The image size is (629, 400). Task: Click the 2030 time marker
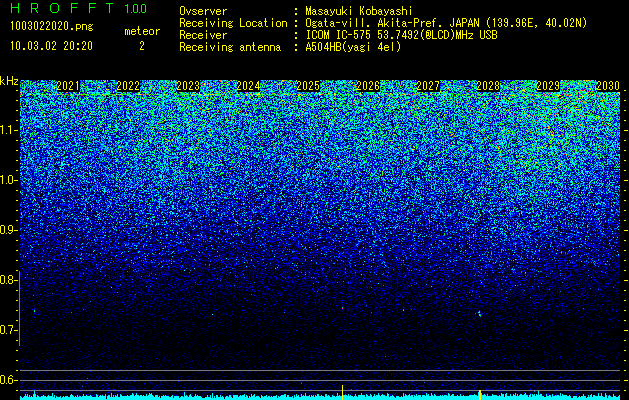pos(608,86)
